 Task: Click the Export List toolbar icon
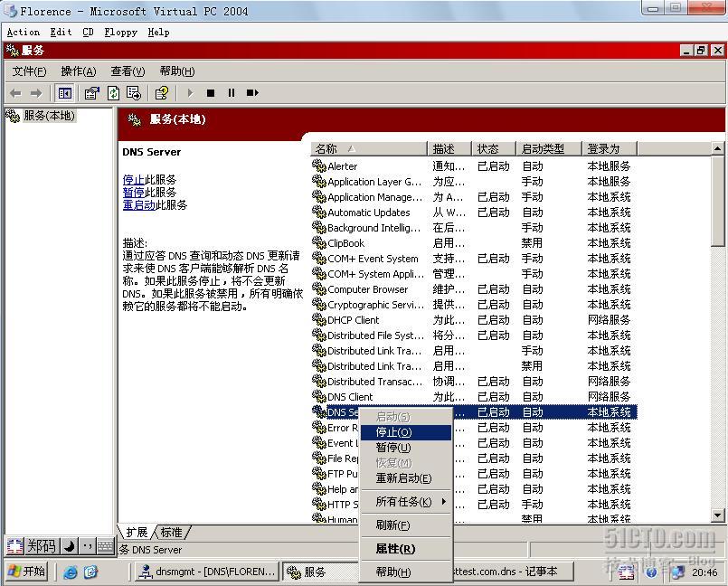pyautogui.click(x=134, y=93)
